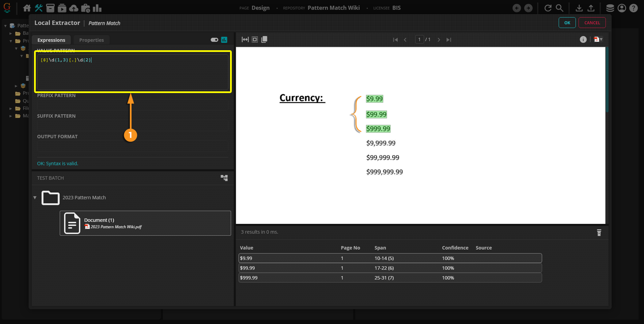Viewport: 644px width, 324px height.
Task: Click the refresh icon in top bar
Action: 548,8
